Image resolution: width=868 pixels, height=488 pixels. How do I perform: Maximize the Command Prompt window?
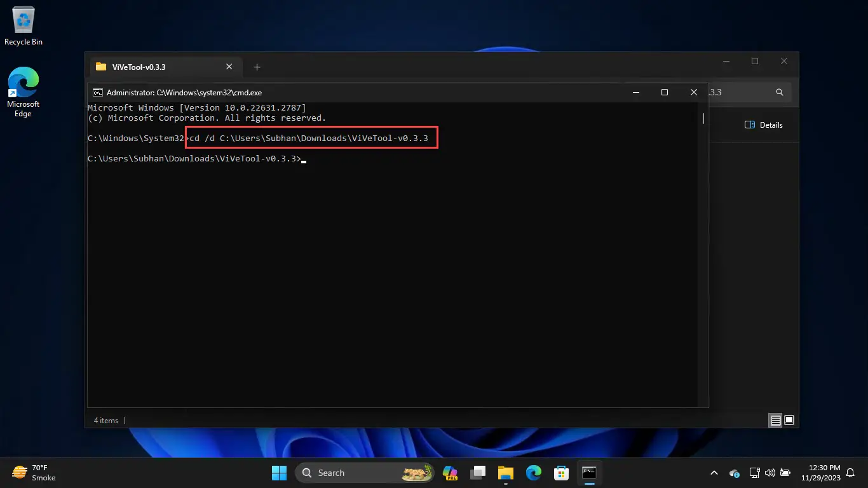665,92
